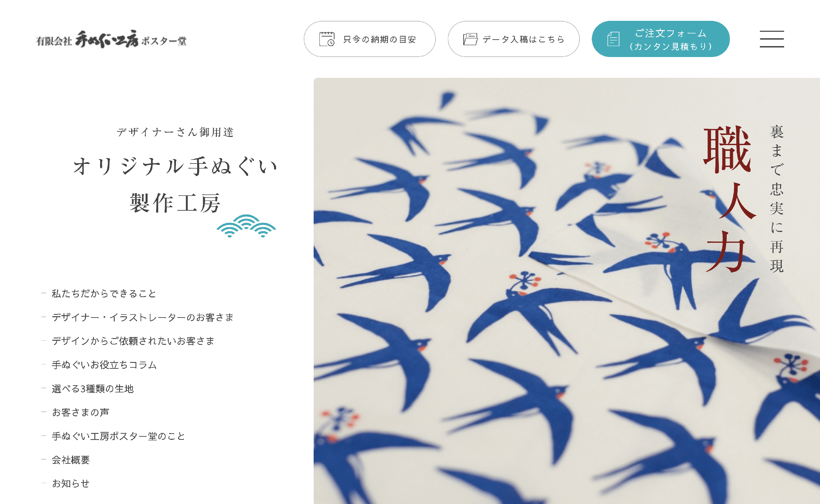Screen dimensions: 820x504
Task: Select デザインからご依頼されたいお客さま
Action: coord(133,341)
